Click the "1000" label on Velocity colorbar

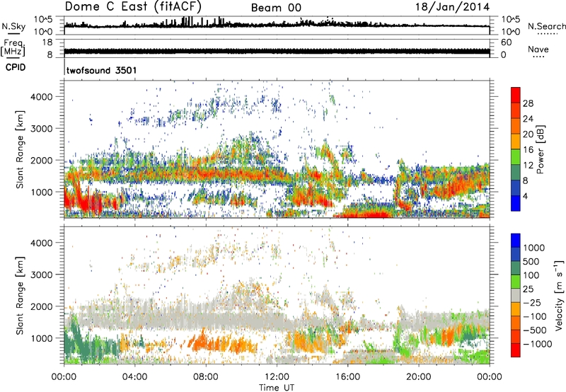coord(533,248)
